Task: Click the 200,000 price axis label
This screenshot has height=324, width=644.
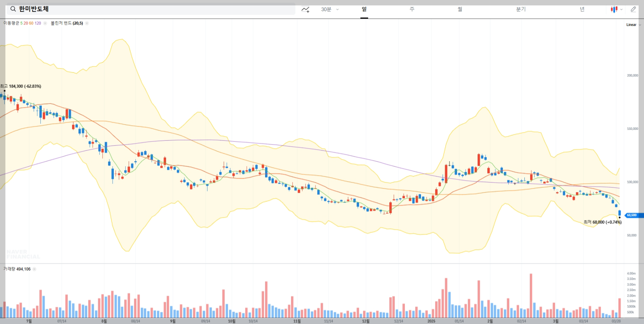Action: coord(632,75)
